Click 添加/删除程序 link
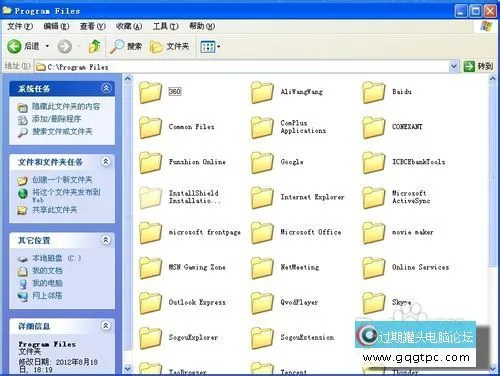 (x=57, y=119)
